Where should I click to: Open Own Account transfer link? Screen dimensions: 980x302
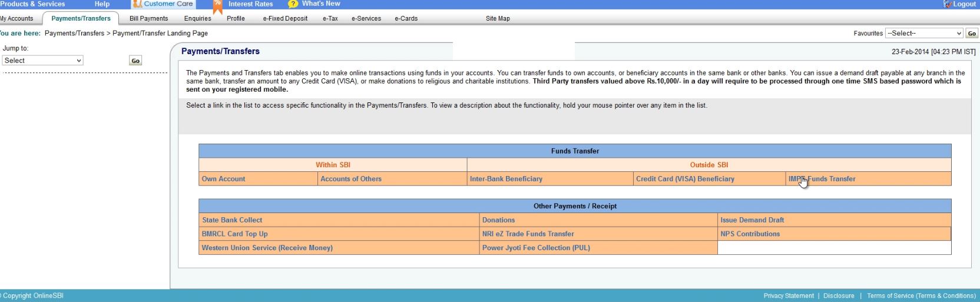point(223,179)
